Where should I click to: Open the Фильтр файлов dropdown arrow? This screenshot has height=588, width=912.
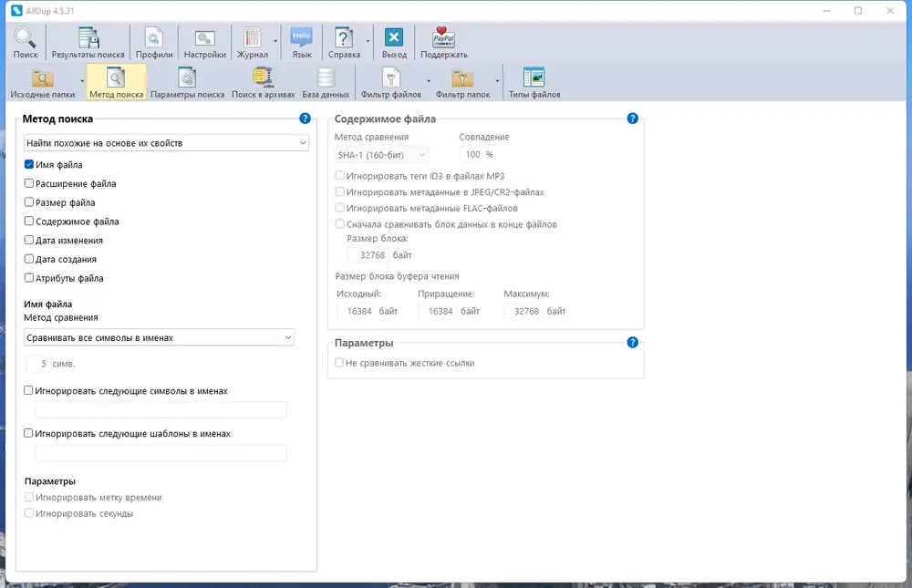click(429, 81)
